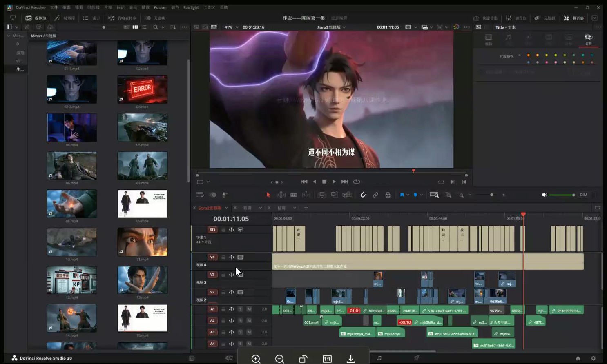This screenshot has height=364, width=607.
Task: Open the viewer zoom 41% dropdown
Action: click(231, 27)
